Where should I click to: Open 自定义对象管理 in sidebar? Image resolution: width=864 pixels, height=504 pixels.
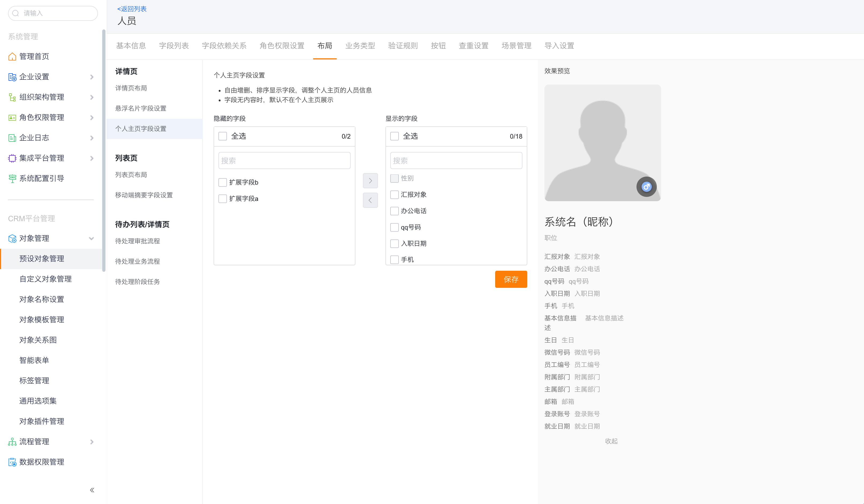tap(45, 279)
